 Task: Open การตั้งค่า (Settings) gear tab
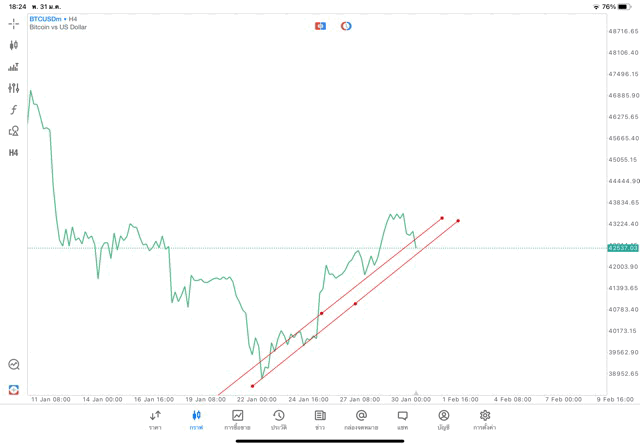click(485, 420)
